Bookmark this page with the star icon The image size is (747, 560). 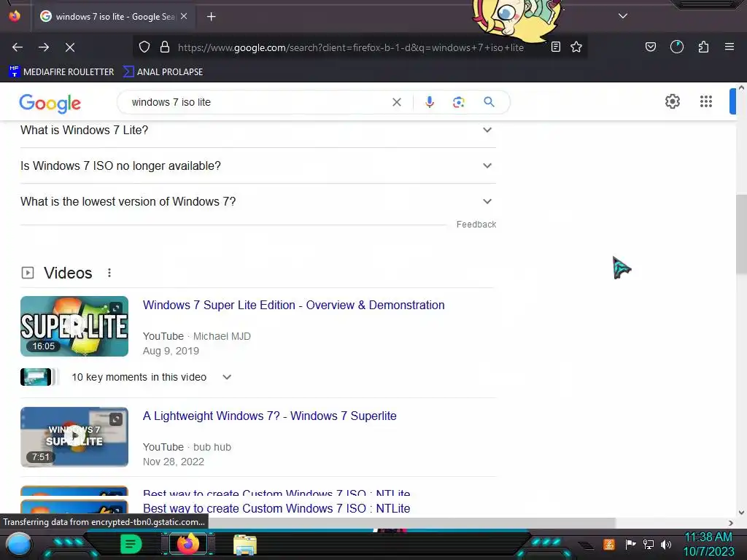click(576, 47)
